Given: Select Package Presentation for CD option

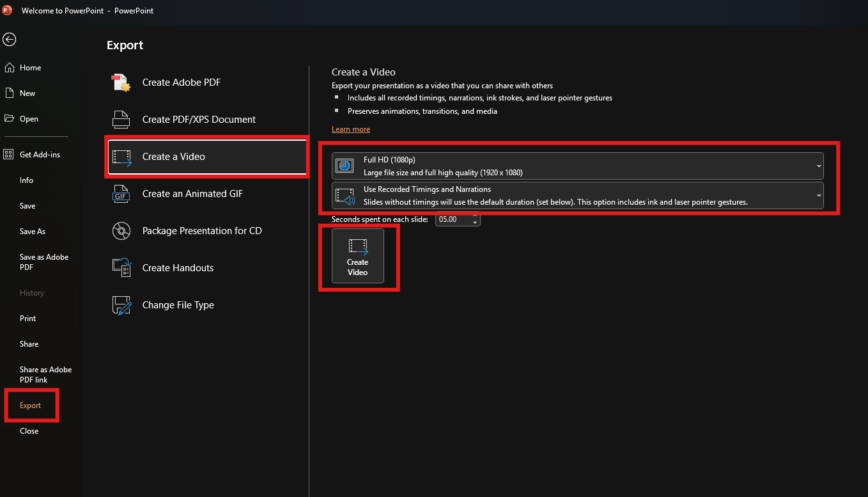Looking at the screenshot, I should pos(208,231).
